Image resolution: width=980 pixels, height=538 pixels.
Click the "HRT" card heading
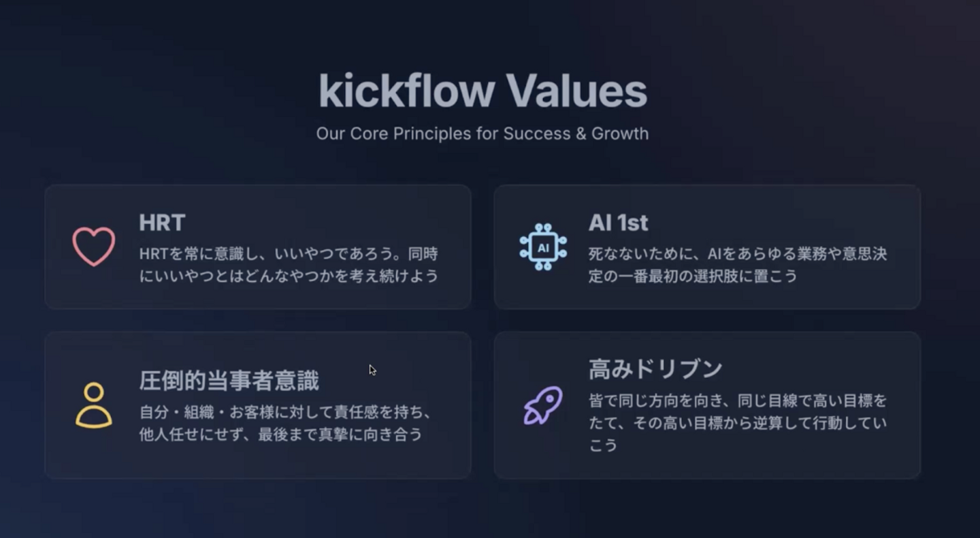point(162,223)
